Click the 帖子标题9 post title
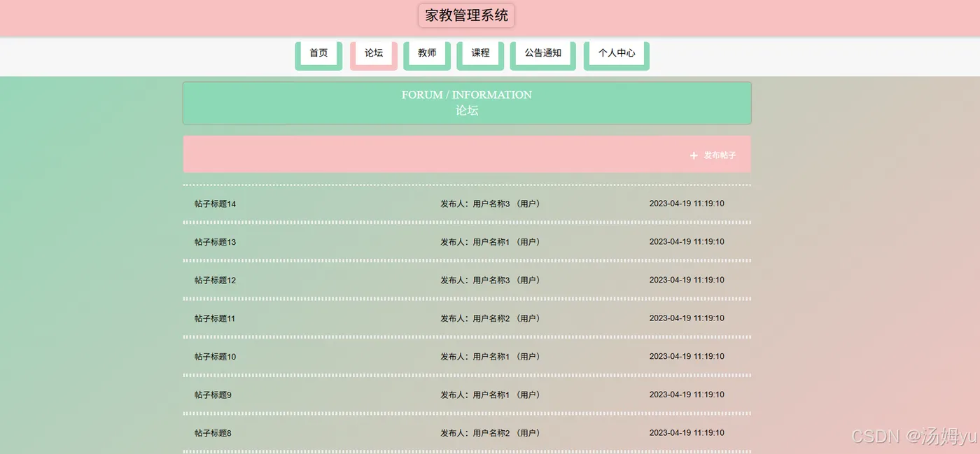 (213, 395)
